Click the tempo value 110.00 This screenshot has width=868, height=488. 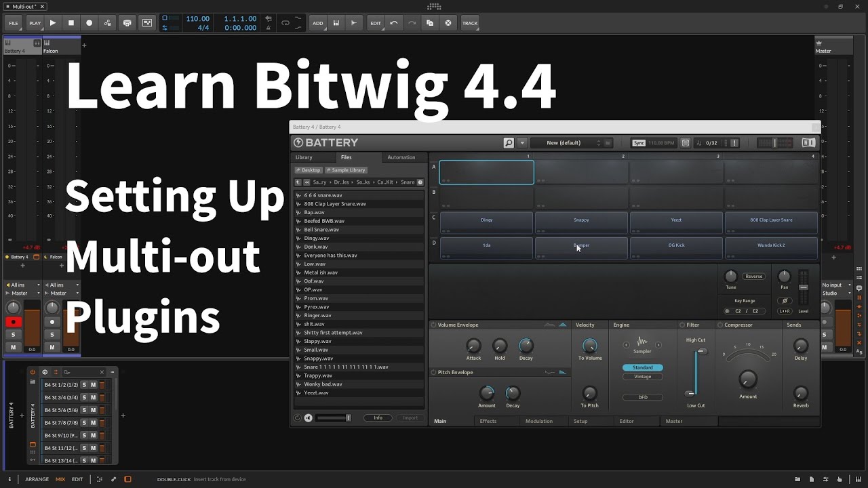(x=197, y=19)
